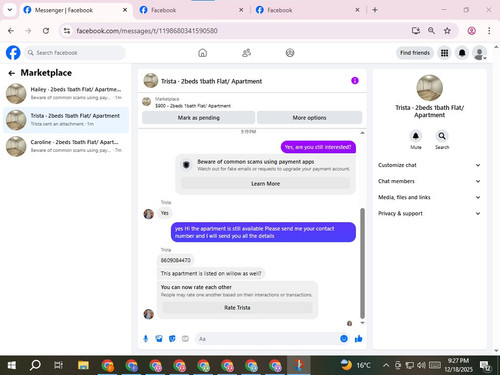
Task: Click the site information icon in address bar
Action: point(67,31)
